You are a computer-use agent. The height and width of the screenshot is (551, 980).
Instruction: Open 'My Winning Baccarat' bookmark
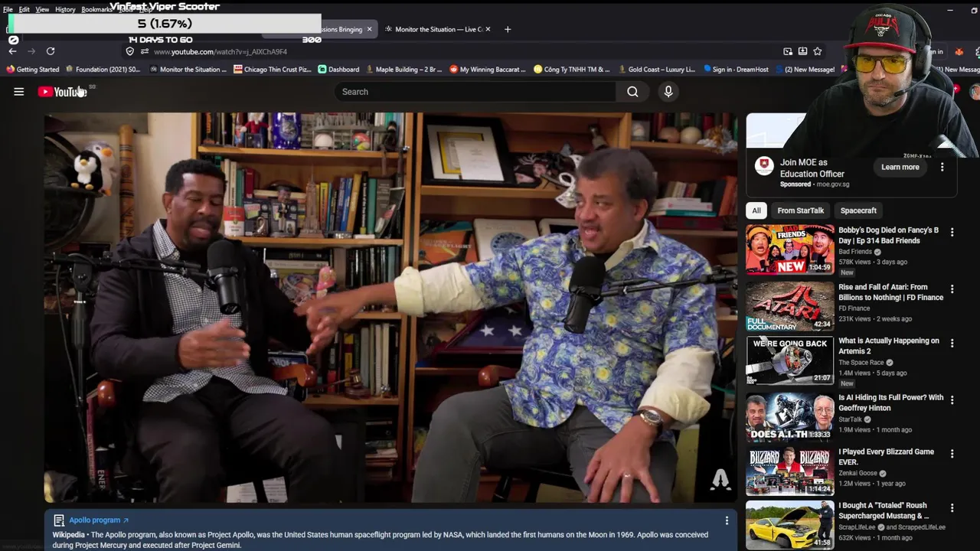(x=488, y=69)
